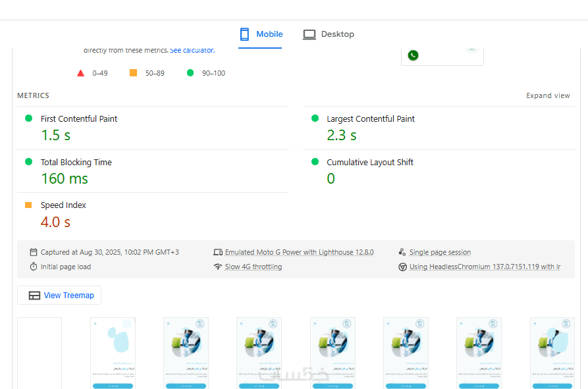This screenshot has height=389, width=588.
Task: Expand the metrics view
Action: tap(548, 95)
